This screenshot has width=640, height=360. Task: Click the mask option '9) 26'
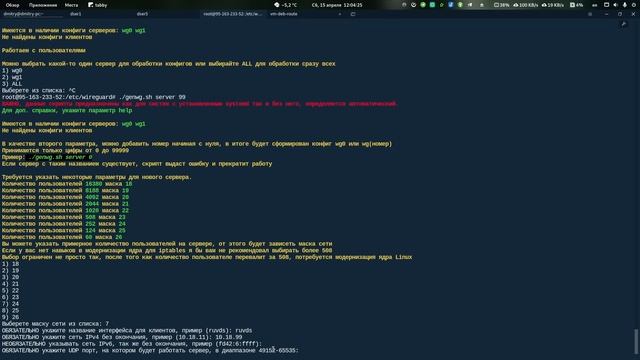point(10,317)
